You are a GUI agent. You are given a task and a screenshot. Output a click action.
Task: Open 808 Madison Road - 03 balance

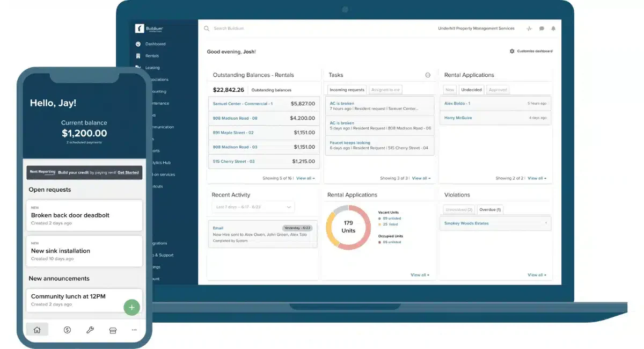point(264,147)
